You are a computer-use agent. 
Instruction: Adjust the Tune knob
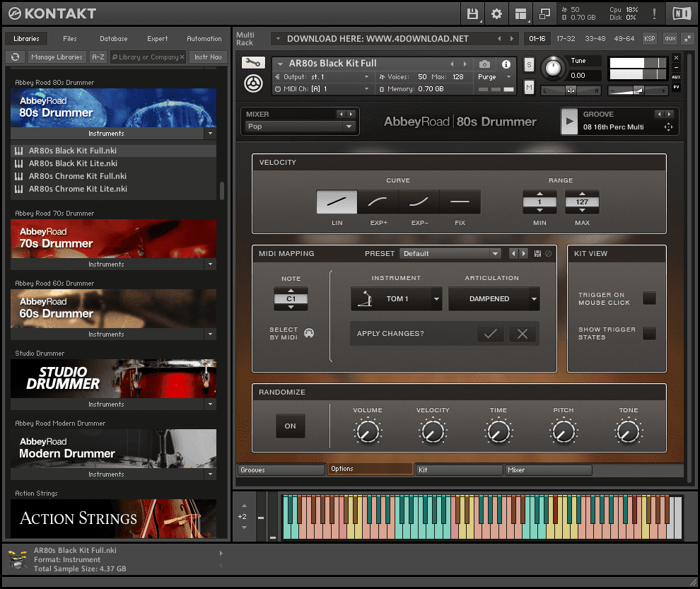[553, 68]
